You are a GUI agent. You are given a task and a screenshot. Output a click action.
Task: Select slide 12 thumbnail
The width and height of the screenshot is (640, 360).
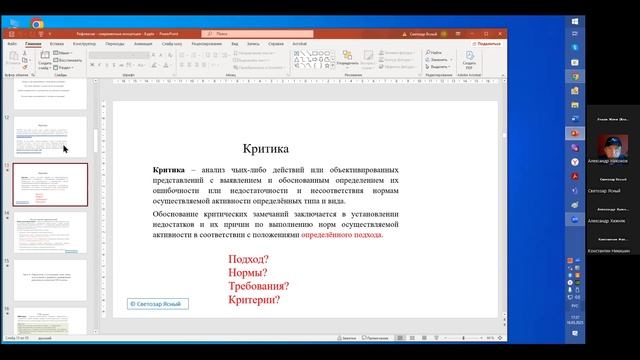pyautogui.click(x=50, y=137)
